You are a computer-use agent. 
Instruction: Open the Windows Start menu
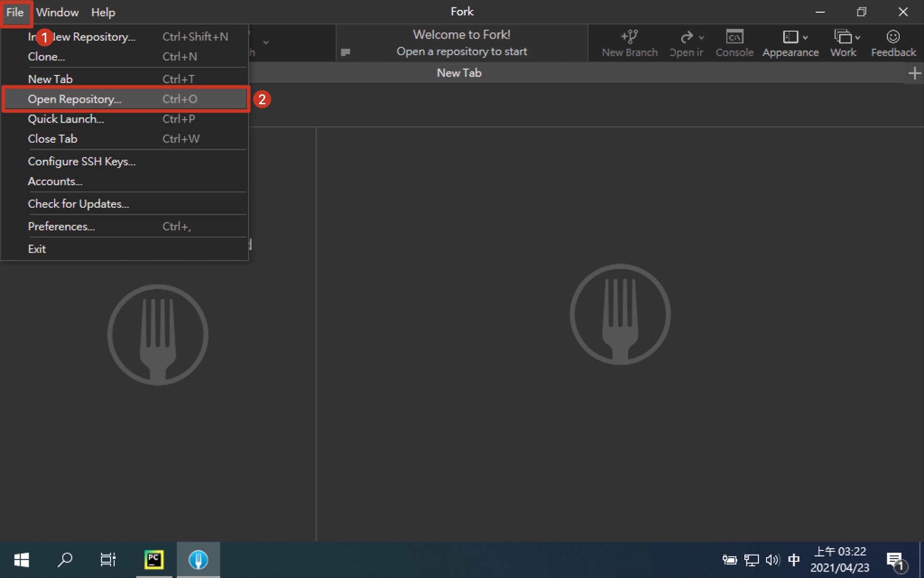22,560
